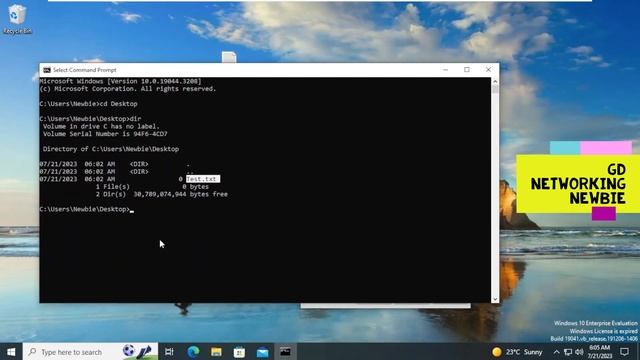This screenshot has width=640, height=360.
Task: Click the 'Directory of C:\Users\Newbie\Desktop' line
Action: (x=111, y=149)
